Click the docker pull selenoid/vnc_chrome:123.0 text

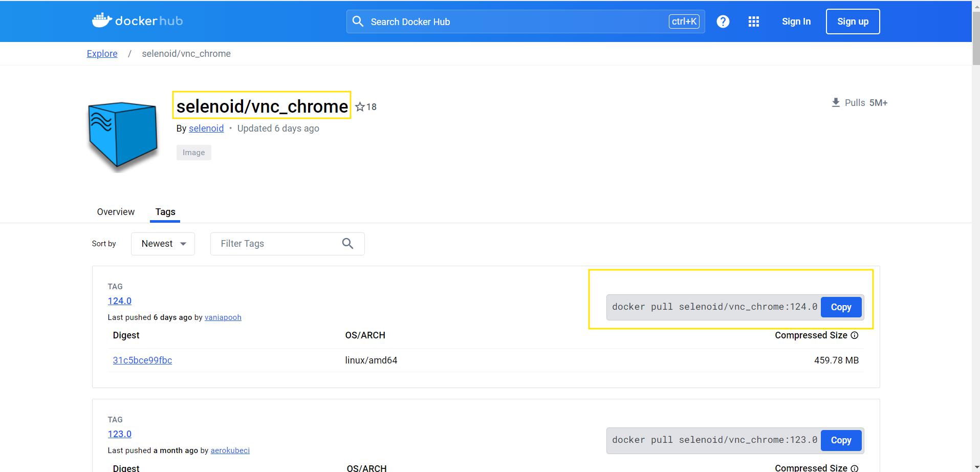714,440
